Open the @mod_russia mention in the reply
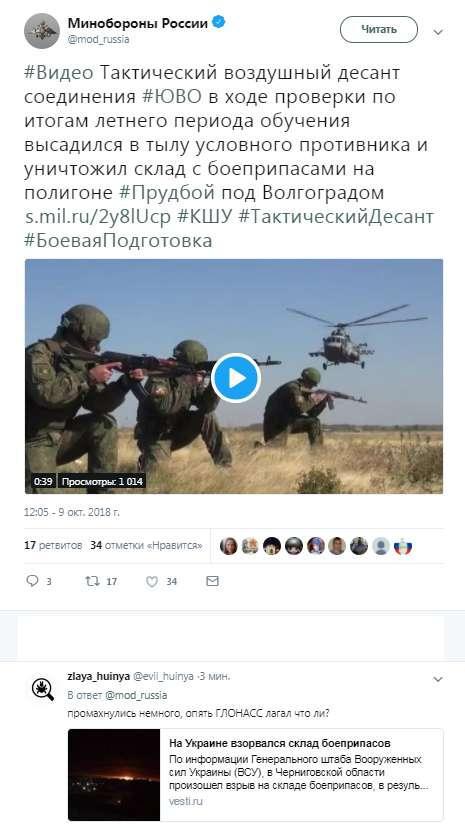 tap(136, 695)
